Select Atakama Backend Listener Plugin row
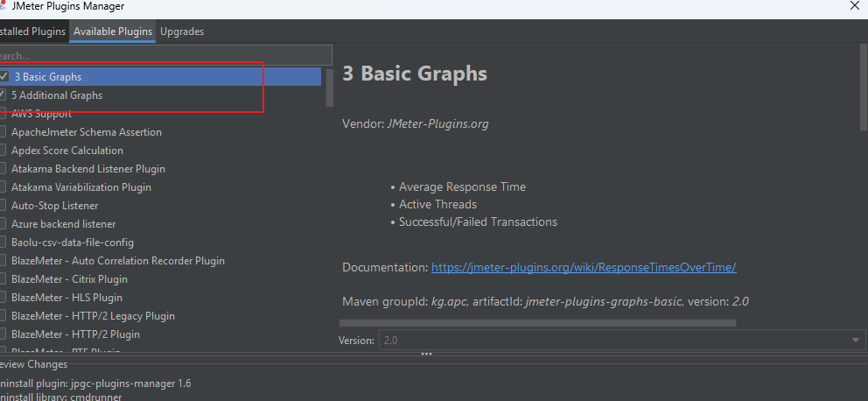The image size is (868, 401). 160,168
